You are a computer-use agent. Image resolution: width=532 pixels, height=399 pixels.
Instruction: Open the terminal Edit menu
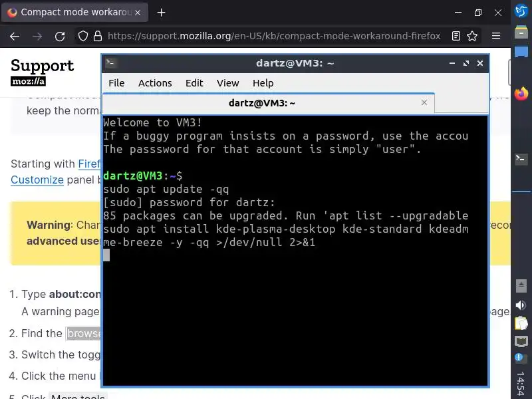194,83
